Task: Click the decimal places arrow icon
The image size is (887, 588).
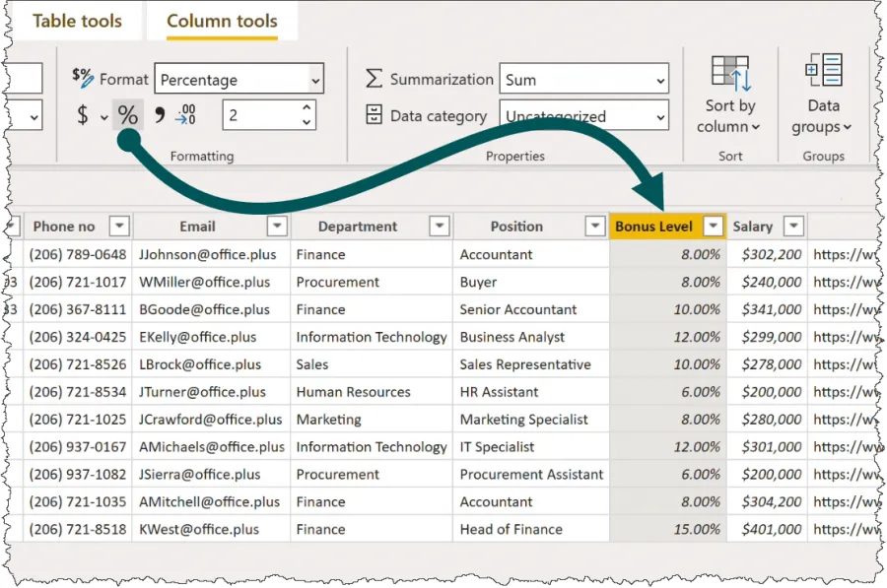Action: [x=185, y=115]
